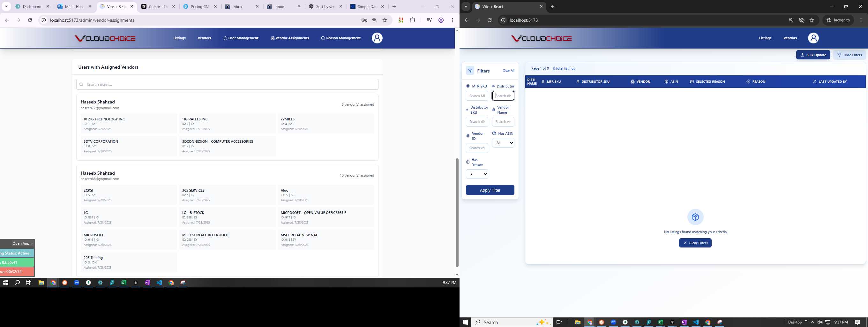Open Chrome profile icon in left browser toolbar
This screenshot has height=327, width=868.
pyautogui.click(x=441, y=20)
